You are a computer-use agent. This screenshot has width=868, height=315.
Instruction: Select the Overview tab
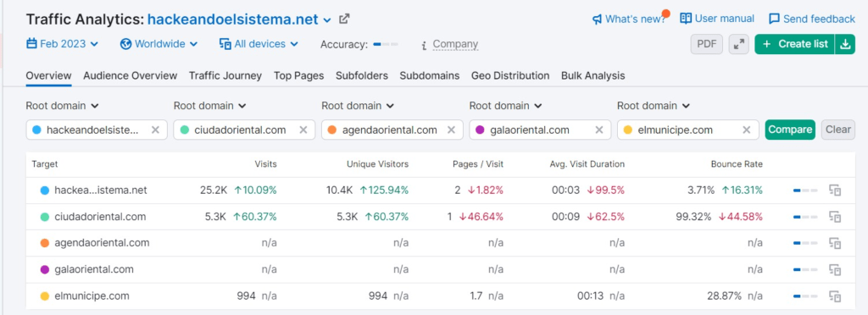pos(48,75)
